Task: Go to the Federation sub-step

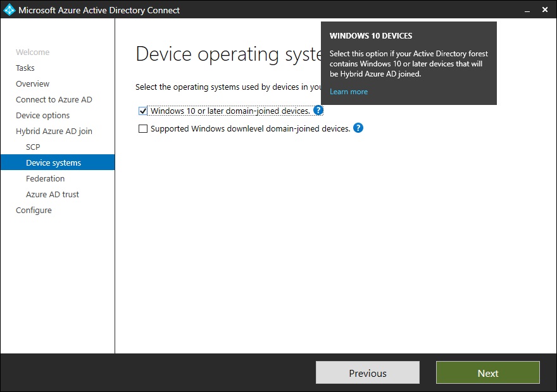Action: 45,178
